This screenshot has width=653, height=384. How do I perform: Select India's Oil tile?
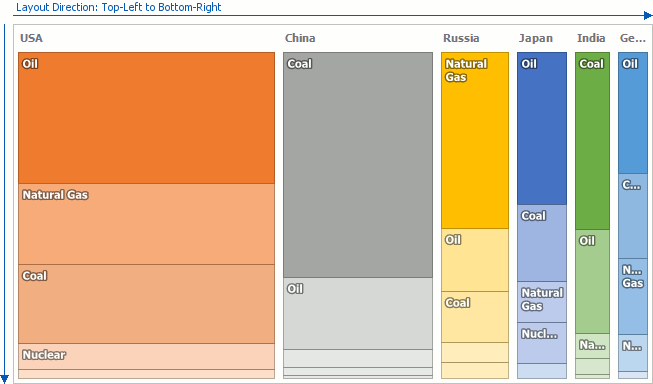[x=592, y=282]
